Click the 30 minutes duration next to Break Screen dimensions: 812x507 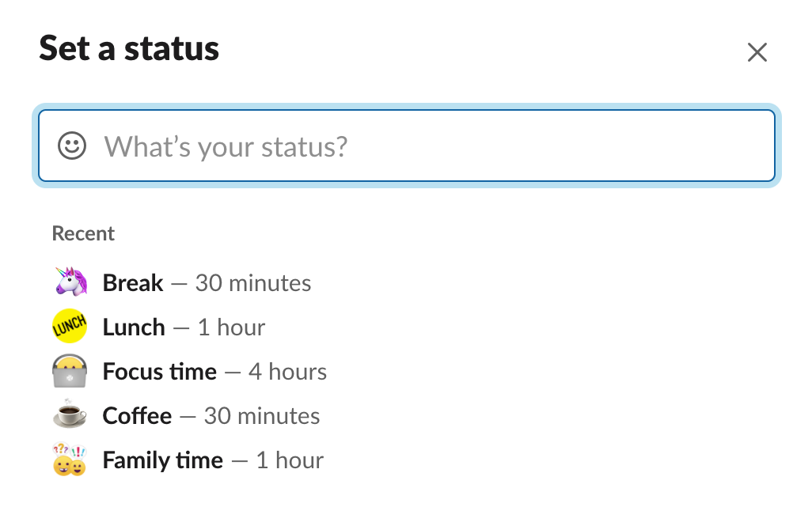(253, 282)
